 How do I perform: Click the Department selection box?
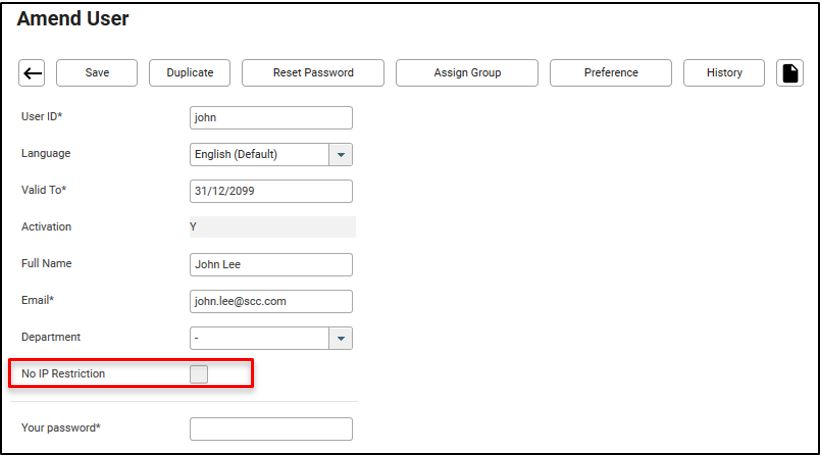point(259,339)
